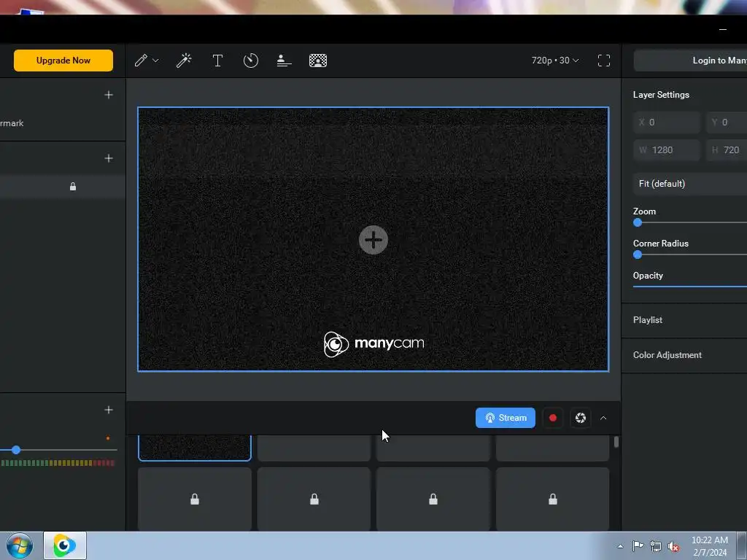
Task: Show hidden tray icons arrow
Action: coord(620,546)
